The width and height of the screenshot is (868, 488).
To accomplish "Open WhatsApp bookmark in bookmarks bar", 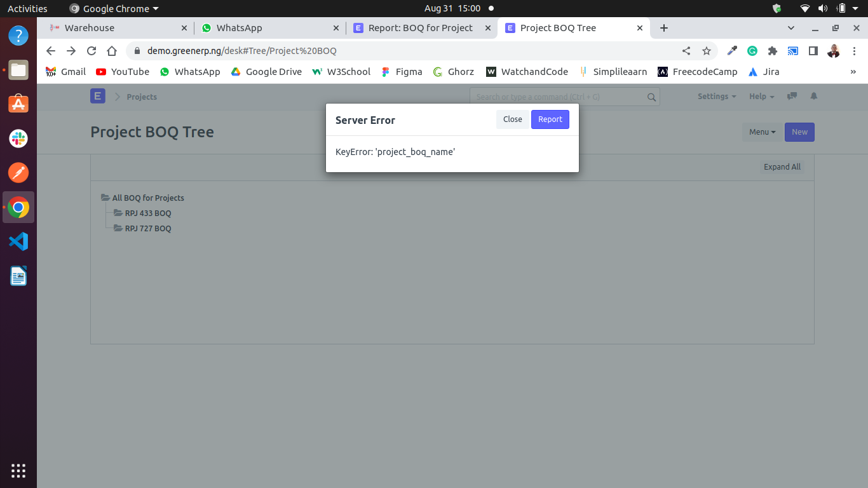I will click(190, 72).
